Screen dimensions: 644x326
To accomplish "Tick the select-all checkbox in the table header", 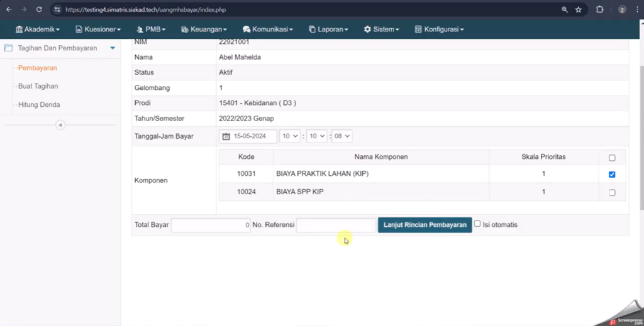I will coord(612,158).
